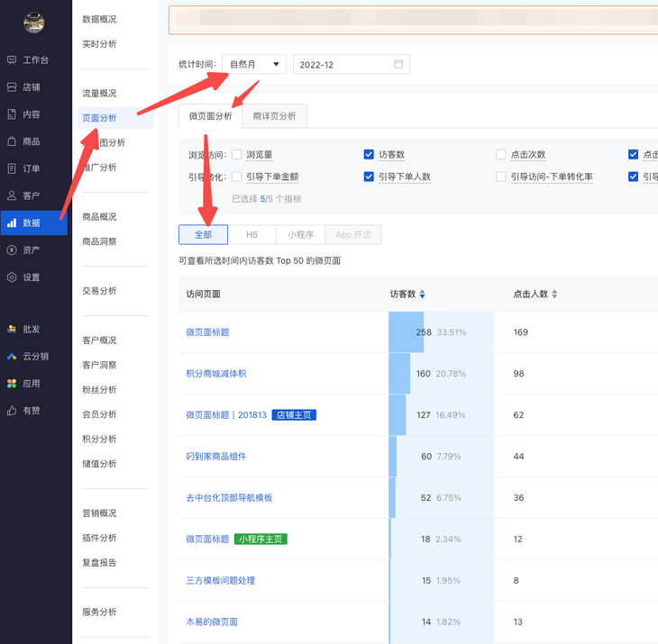
Task: Sort the 点击人数 column
Action: (554, 295)
